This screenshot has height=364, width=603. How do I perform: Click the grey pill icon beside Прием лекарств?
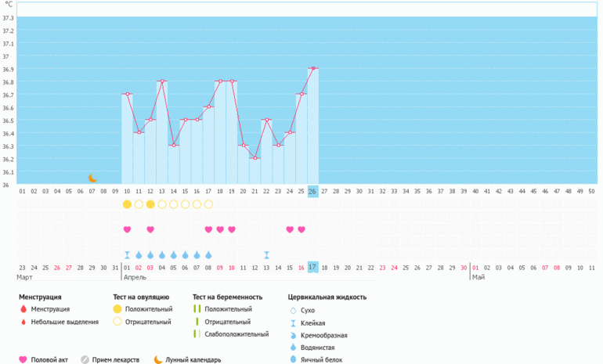coord(85,360)
